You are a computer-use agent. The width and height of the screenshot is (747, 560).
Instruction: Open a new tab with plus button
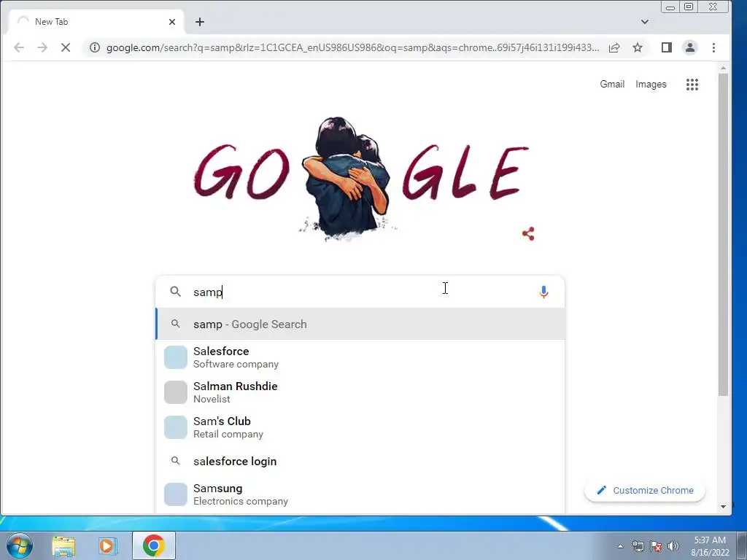[x=200, y=22]
